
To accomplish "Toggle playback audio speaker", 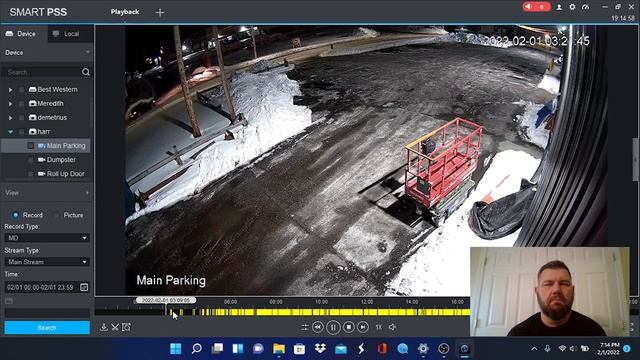I will pyautogui.click(x=392, y=327).
